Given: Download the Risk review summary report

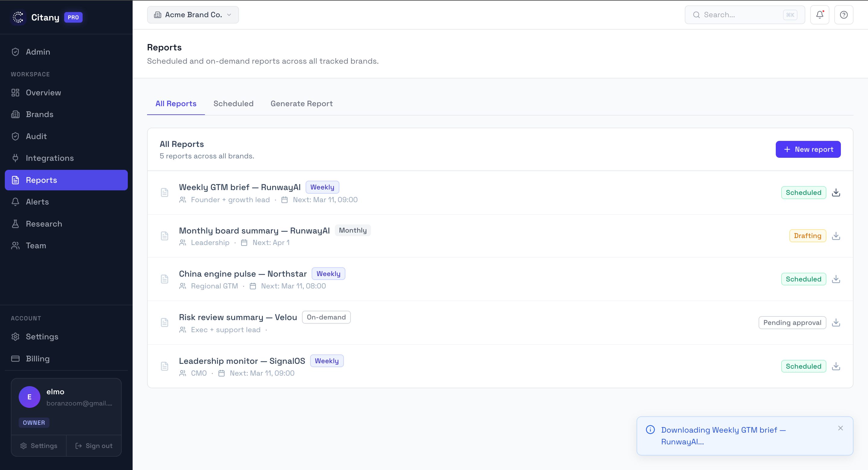Looking at the screenshot, I should point(837,323).
